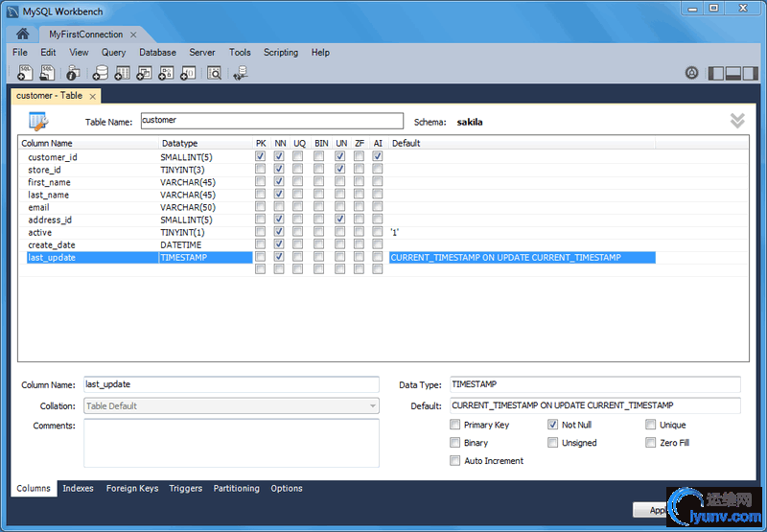767x532 pixels.
Task: Click the Table Name input field
Action: click(x=272, y=121)
